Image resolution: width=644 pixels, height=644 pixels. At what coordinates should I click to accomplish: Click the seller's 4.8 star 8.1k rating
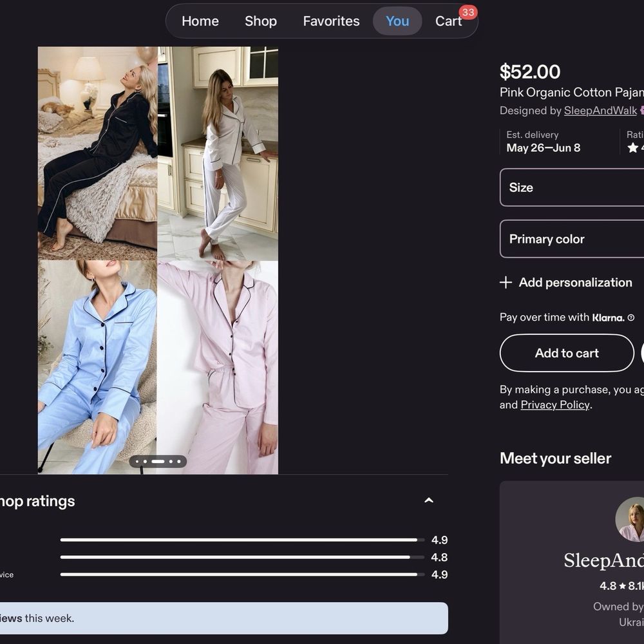622,585
